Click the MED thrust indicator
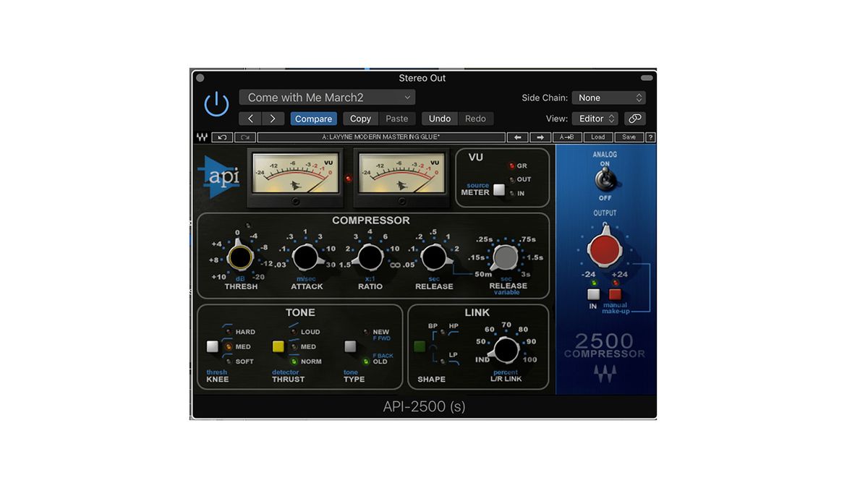This screenshot has height=488, width=868. tap(294, 347)
